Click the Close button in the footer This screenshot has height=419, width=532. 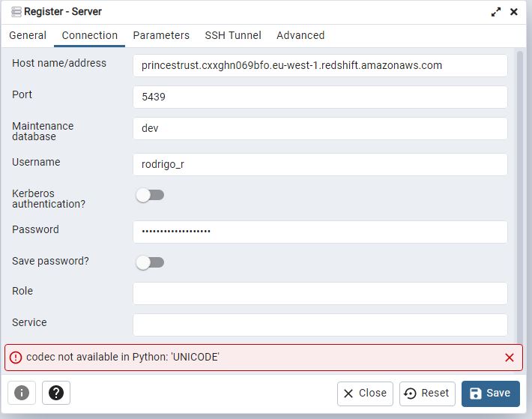tap(365, 393)
